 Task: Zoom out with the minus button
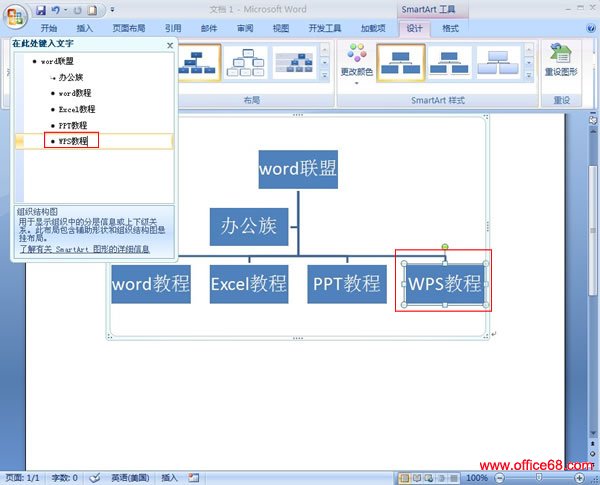pos(499,478)
